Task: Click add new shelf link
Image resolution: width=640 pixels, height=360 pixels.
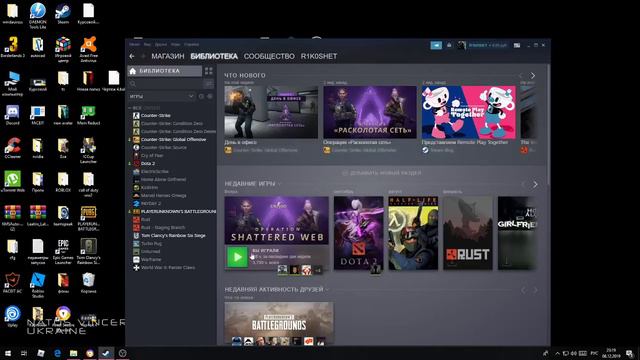Action: coord(382,173)
